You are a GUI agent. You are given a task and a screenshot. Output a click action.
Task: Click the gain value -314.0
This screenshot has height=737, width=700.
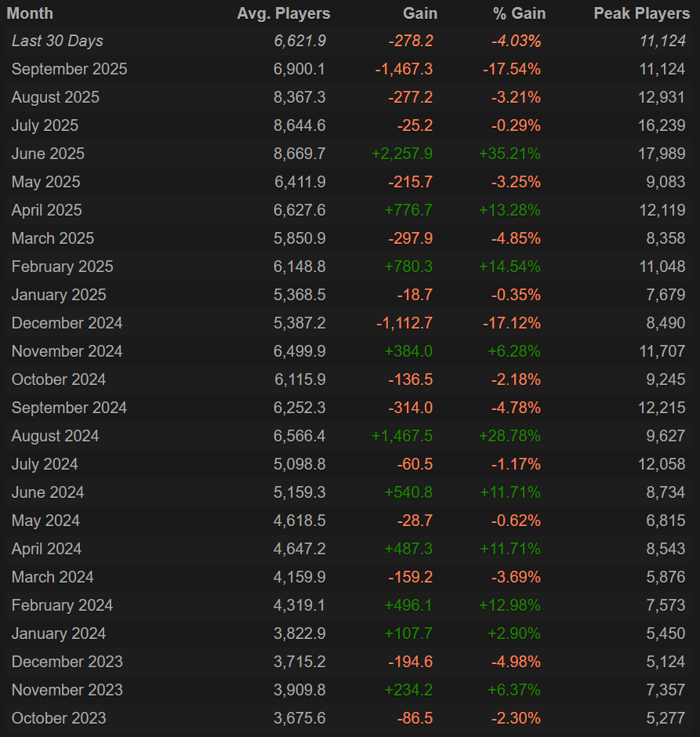tap(410, 408)
